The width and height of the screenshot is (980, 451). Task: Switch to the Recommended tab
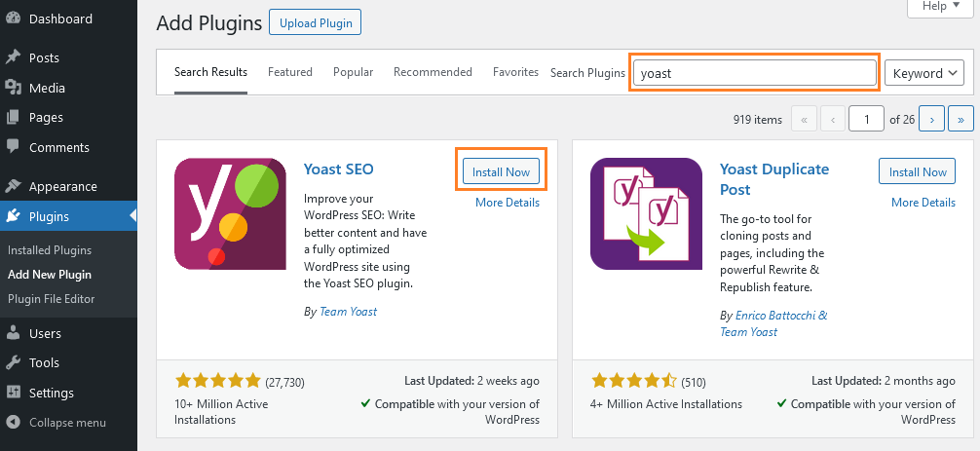pyautogui.click(x=433, y=72)
